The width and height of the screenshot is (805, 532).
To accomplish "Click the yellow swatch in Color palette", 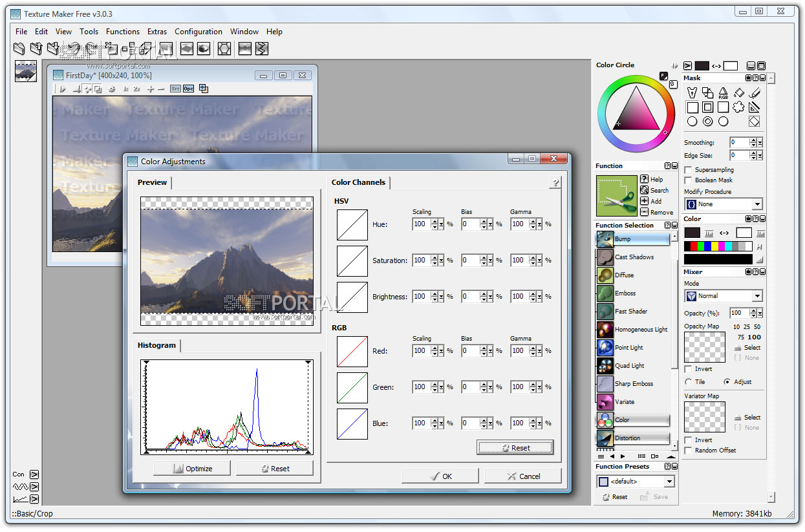I will point(715,246).
